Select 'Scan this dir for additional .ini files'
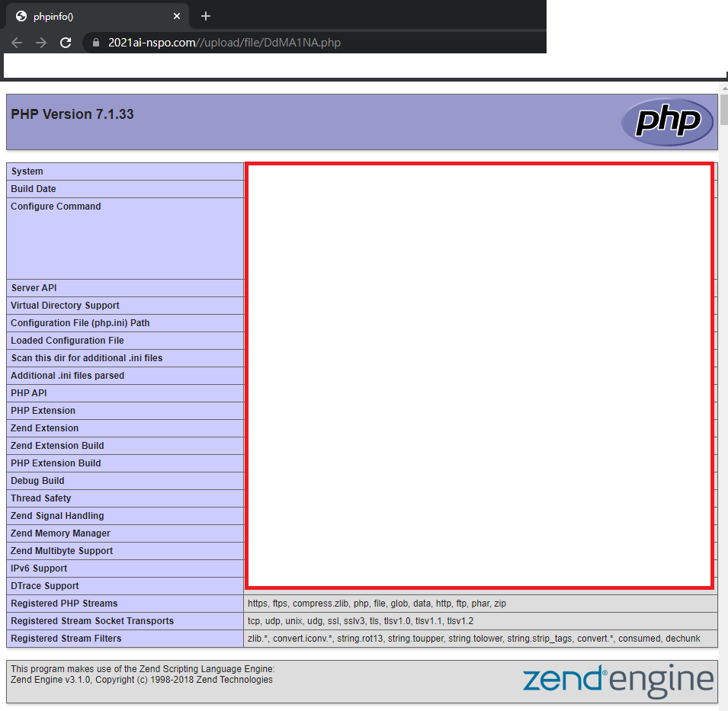The width and height of the screenshot is (728, 711). tap(87, 358)
